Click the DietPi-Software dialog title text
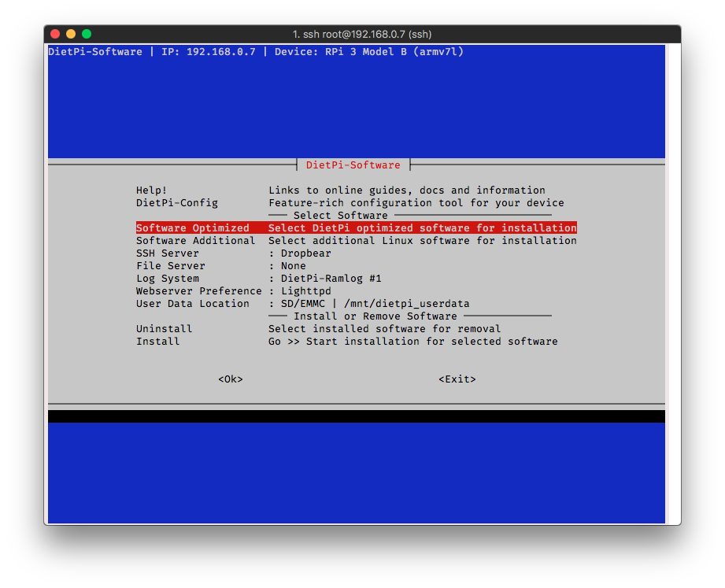 [x=353, y=165]
